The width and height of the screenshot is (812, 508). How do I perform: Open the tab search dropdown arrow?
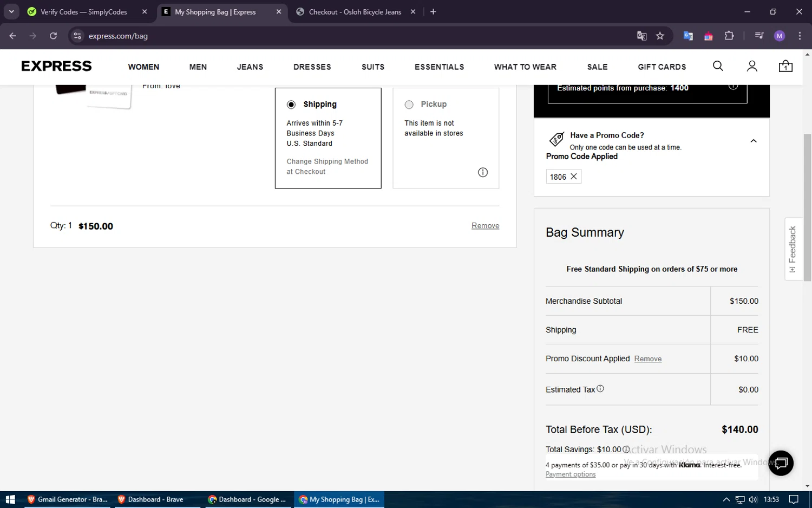tap(11, 11)
